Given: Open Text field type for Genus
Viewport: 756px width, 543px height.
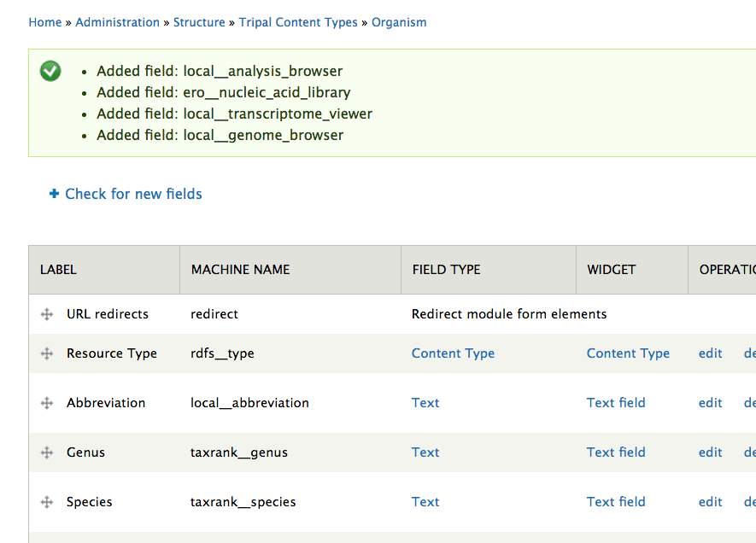Looking at the screenshot, I should pos(425,452).
